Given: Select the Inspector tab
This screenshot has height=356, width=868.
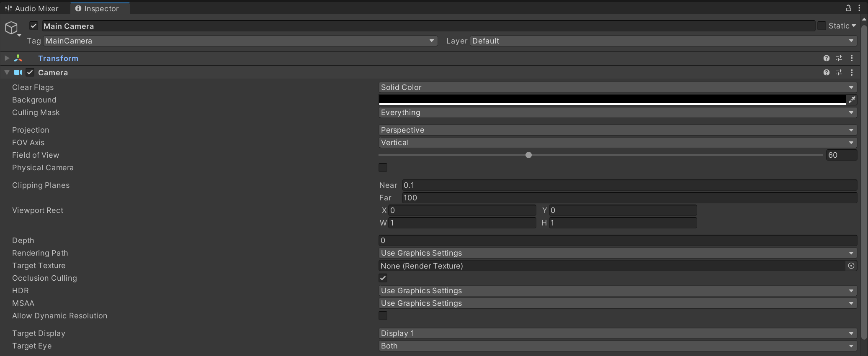Looking at the screenshot, I should [x=100, y=8].
